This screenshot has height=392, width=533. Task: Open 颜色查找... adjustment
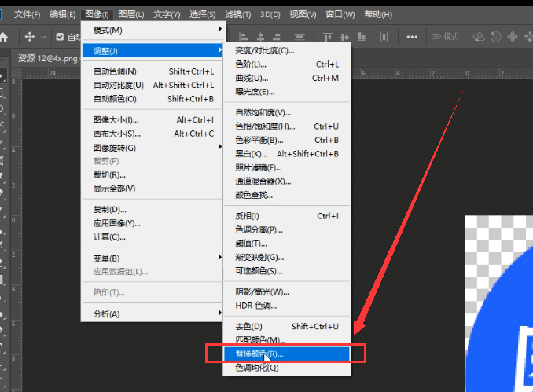coord(287,195)
